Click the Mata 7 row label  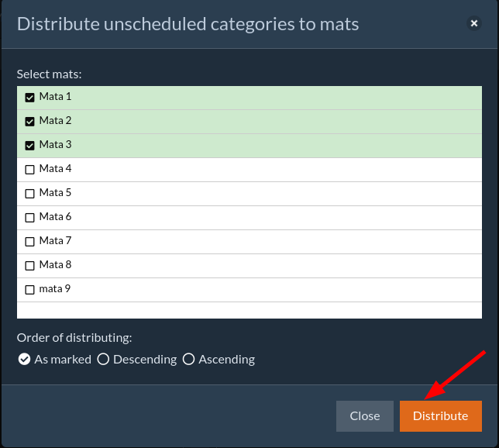click(55, 241)
